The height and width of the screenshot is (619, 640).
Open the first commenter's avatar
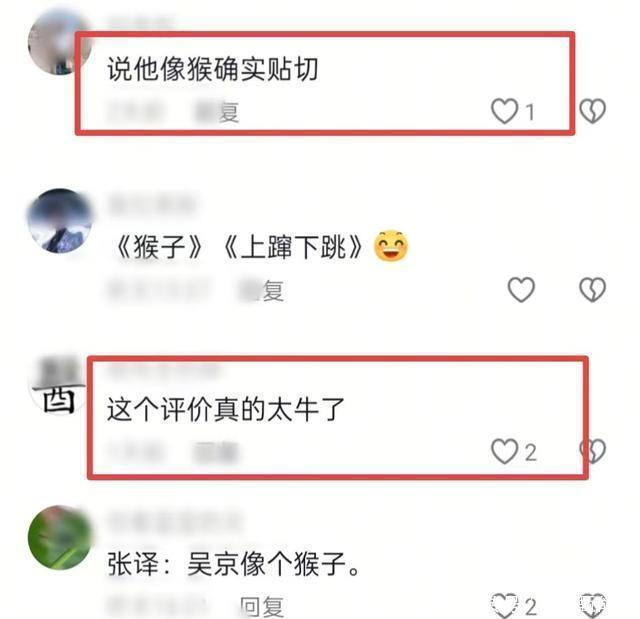click(x=60, y=43)
